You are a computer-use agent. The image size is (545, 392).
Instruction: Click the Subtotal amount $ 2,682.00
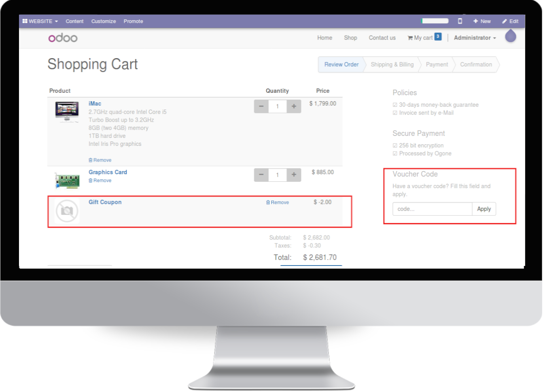coord(316,237)
